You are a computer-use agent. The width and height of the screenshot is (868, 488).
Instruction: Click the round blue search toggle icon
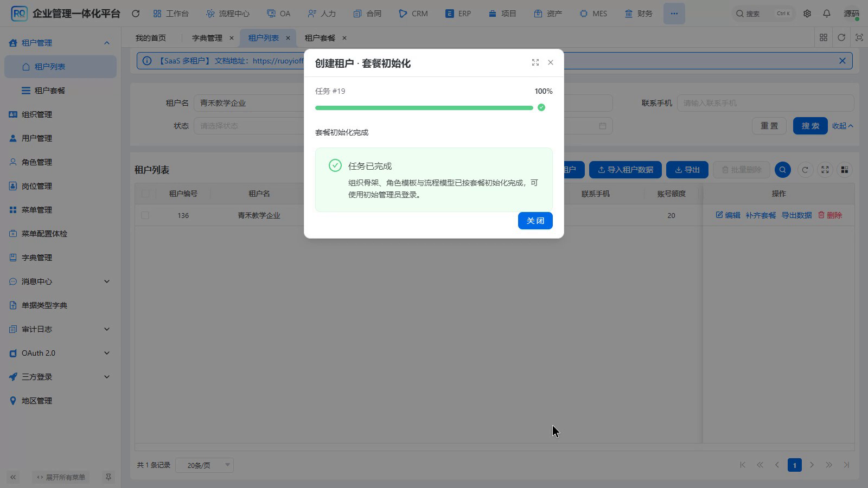783,170
